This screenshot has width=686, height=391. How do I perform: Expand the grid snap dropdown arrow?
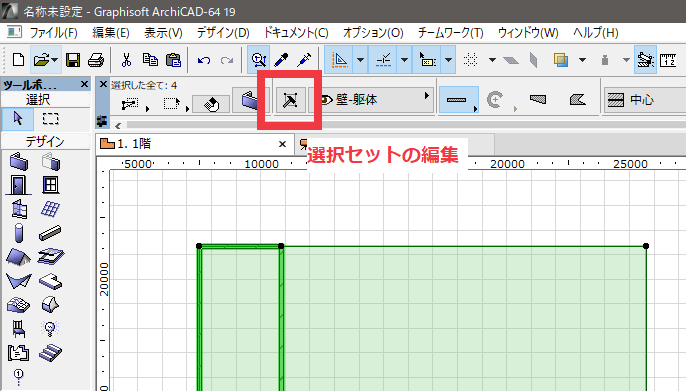[x=492, y=59]
